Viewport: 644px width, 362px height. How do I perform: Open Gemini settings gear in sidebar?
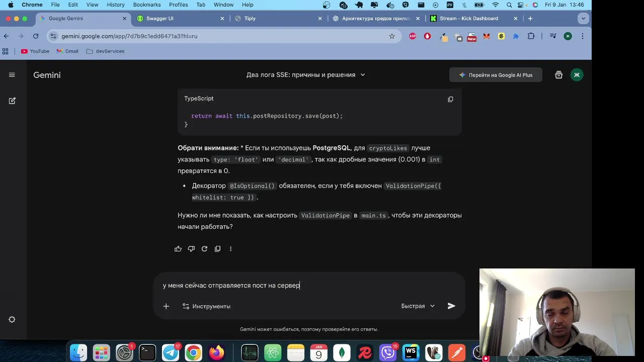pyautogui.click(x=12, y=320)
